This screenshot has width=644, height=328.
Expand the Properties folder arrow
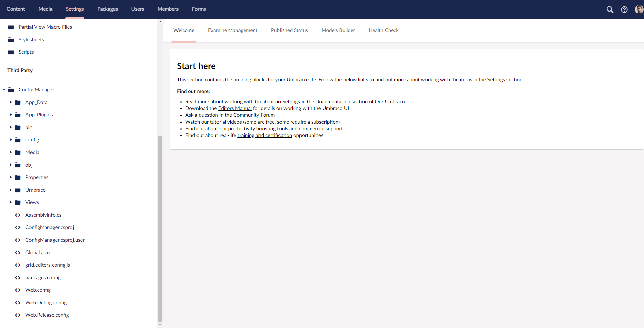click(11, 177)
